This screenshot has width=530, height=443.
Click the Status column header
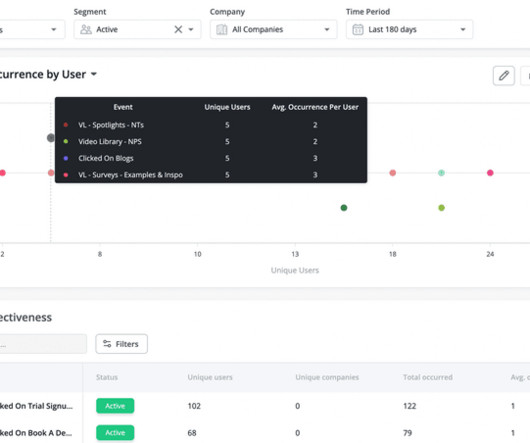tap(107, 377)
